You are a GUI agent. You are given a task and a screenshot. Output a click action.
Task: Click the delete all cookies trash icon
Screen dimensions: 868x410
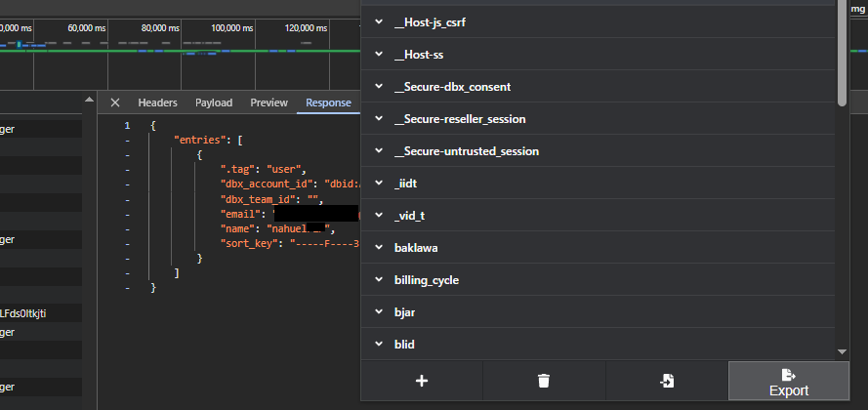[x=544, y=381]
